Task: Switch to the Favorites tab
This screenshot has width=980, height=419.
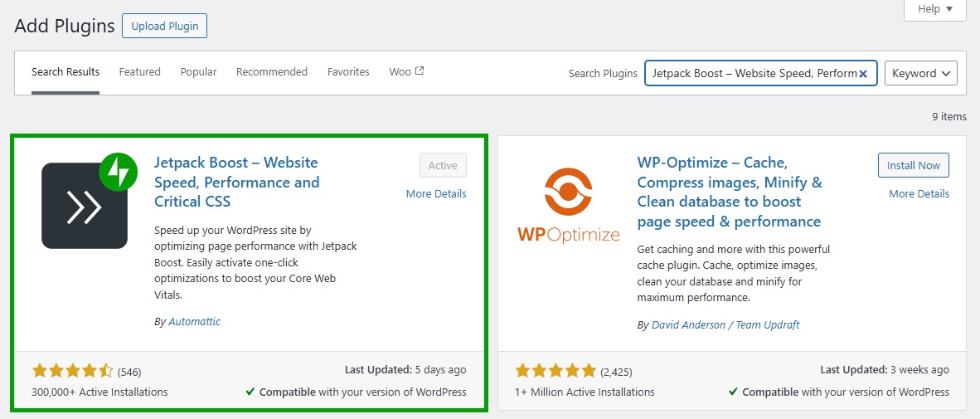Action: tap(348, 72)
